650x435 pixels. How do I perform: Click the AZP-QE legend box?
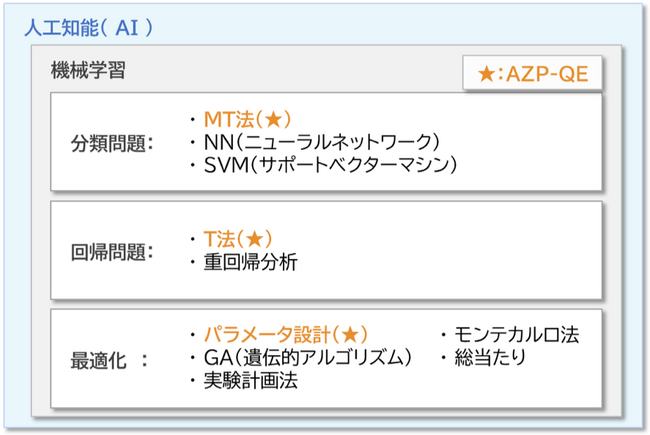pyautogui.click(x=529, y=73)
